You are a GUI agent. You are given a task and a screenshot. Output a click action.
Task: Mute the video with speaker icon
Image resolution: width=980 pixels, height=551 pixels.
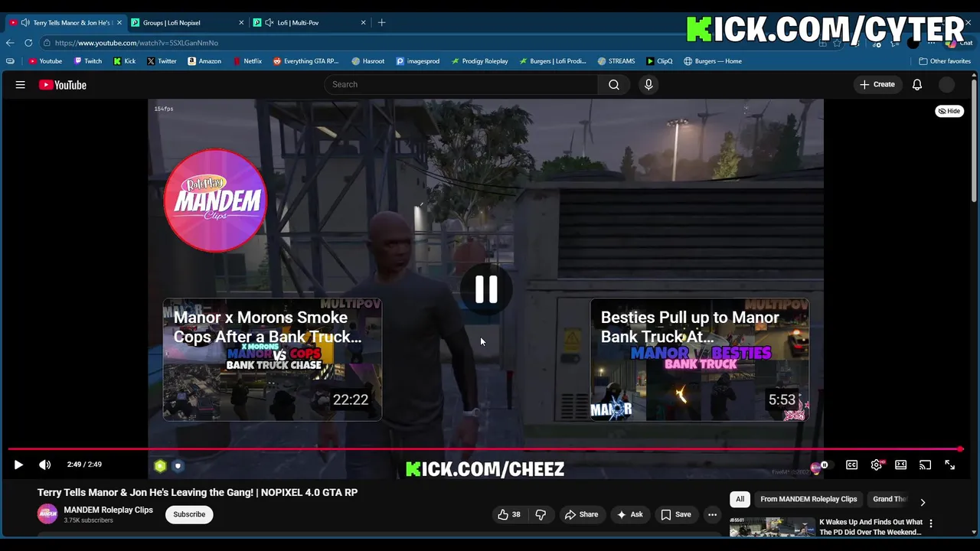pyautogui.click(x=45, y=465)
